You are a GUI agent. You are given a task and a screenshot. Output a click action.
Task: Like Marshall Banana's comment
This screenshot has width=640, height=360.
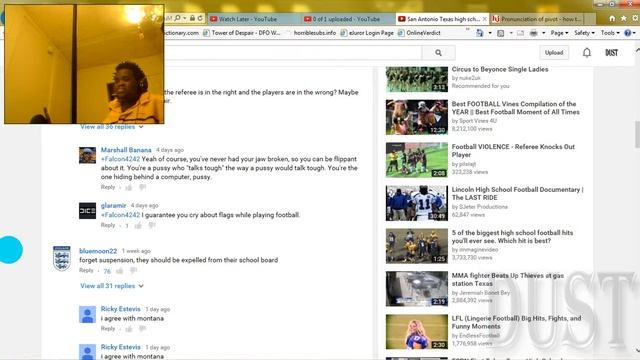click(129, 187)
